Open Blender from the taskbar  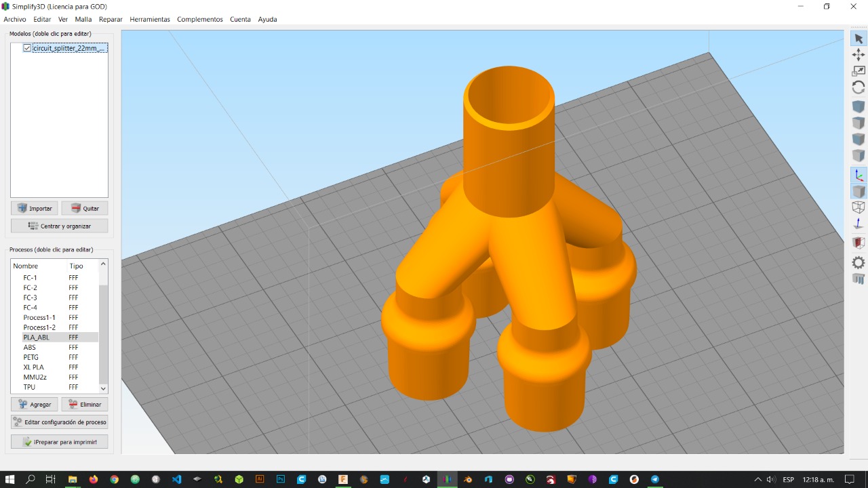[468, 479]
